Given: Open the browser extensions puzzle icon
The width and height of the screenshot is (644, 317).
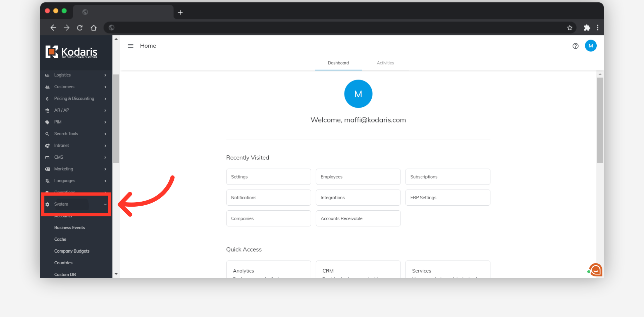Looking at the screenshot, I should coord(587,28).
